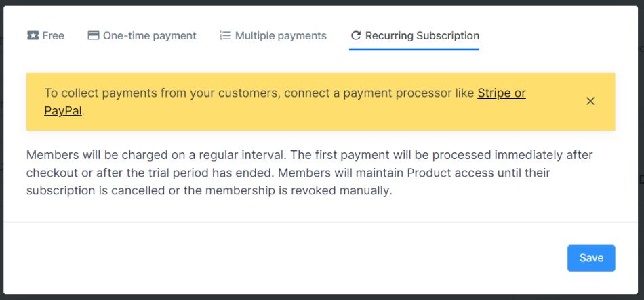Viewport: 644px width, 300px height.
Task: Click the paragraph about members being charged regularly
Action: point(309,173)
